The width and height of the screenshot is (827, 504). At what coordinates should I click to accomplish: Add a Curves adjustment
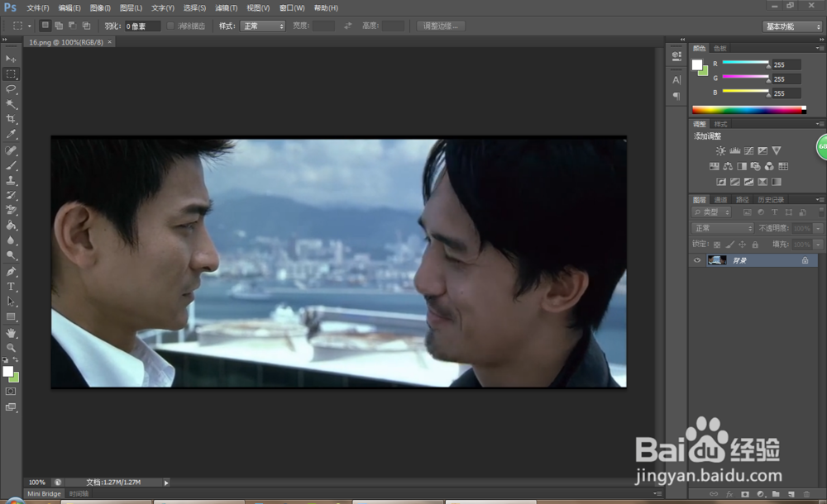point(748,150)
